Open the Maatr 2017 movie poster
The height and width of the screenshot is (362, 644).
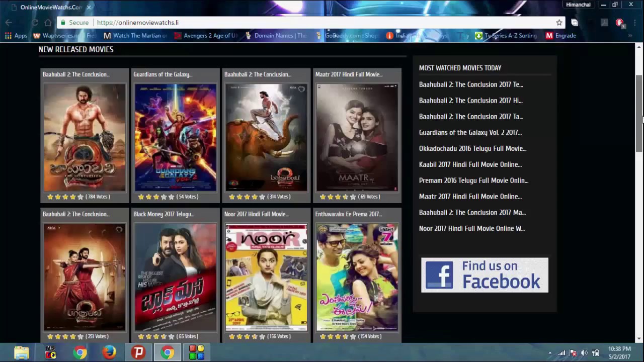[357, 137]
